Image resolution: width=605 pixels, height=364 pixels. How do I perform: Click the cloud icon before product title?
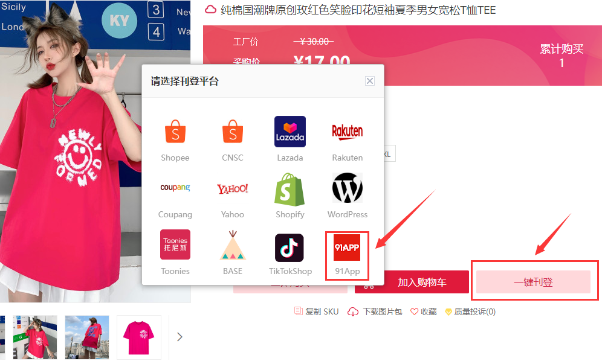[x=210, y=9]
